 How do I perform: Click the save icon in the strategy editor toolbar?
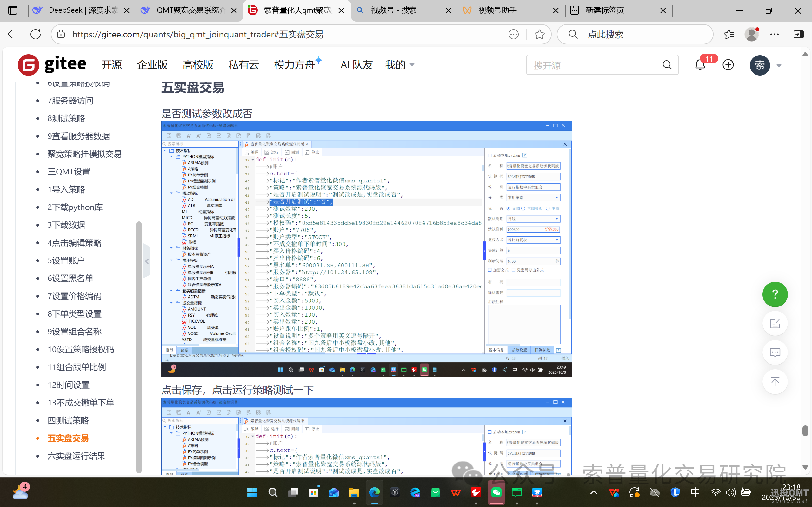169,135
